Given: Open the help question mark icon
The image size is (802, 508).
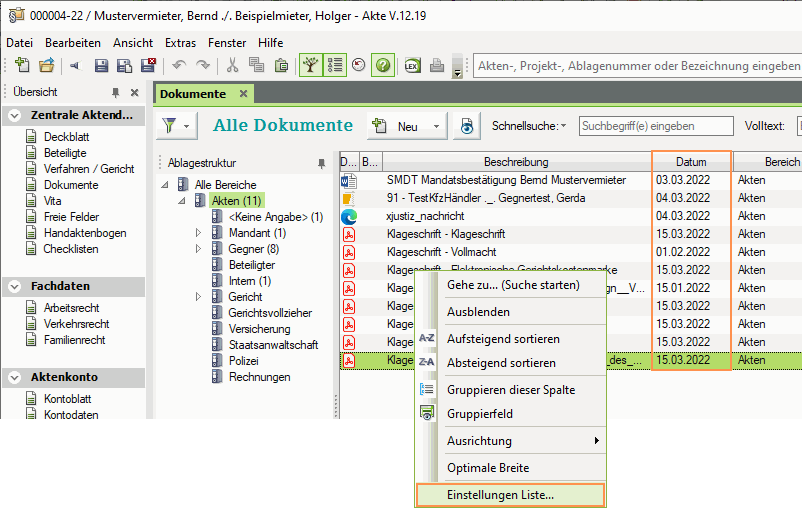Looking at the screenshot, I should (x=382, y=66).
